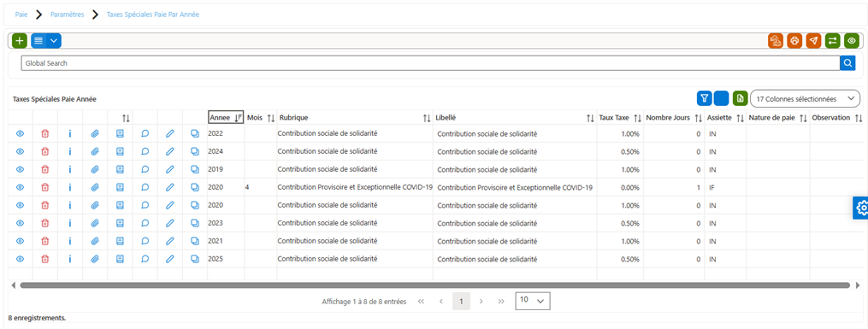
Task: Click the green swap-arrows icon in toolbar
Action: tap(832, 40)
